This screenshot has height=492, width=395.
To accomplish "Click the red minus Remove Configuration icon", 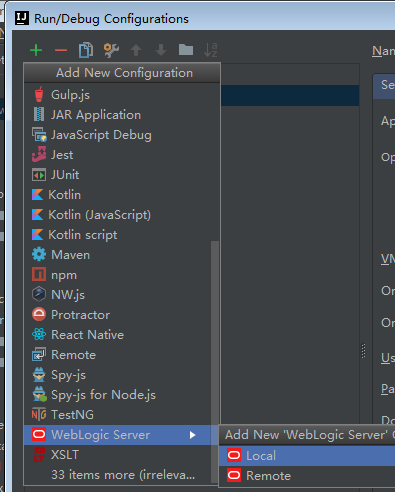I will [x=61, y=50].
